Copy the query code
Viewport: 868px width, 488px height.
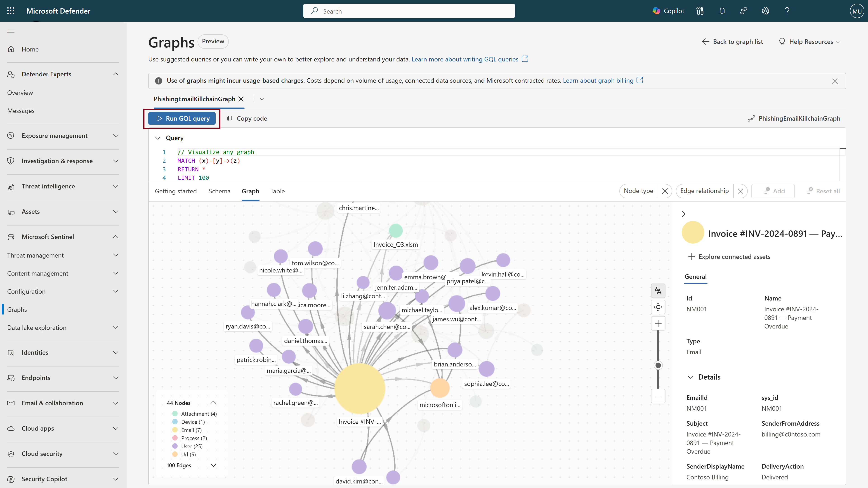click(247, 118)
